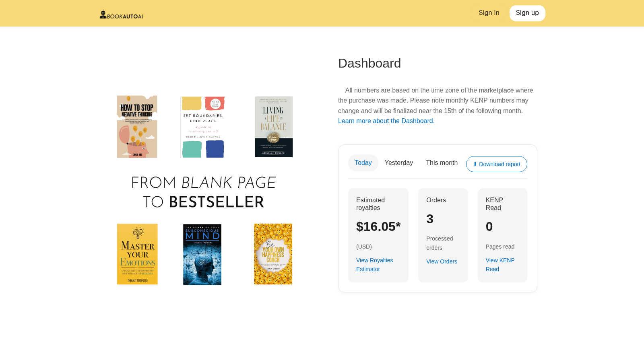Click the $16.05* estimated royalties value
This screenshot has width=644, height=362.
(x=378, y=227)
